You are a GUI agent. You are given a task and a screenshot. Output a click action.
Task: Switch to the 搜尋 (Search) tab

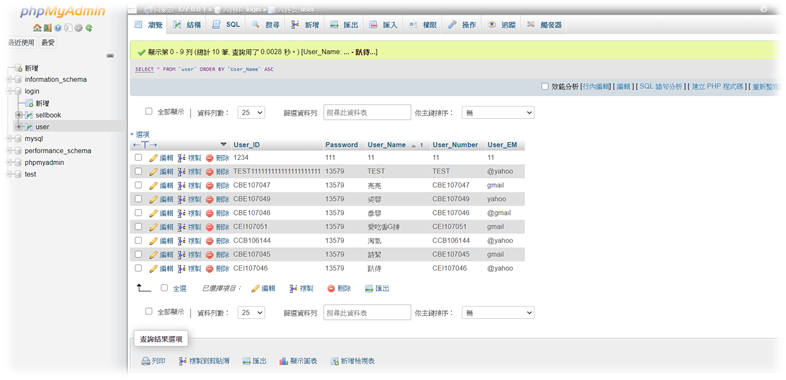coord(266,25)
